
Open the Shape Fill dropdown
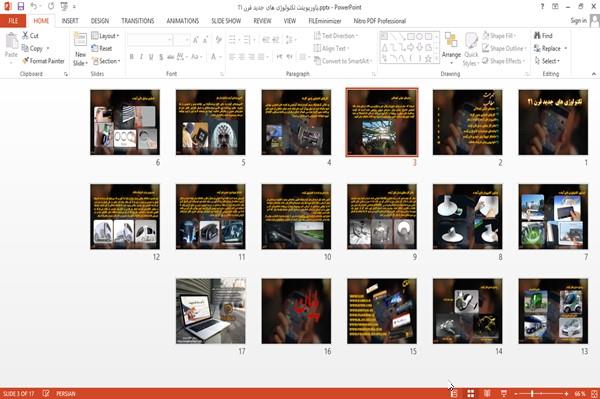click(x=499, y=36)
